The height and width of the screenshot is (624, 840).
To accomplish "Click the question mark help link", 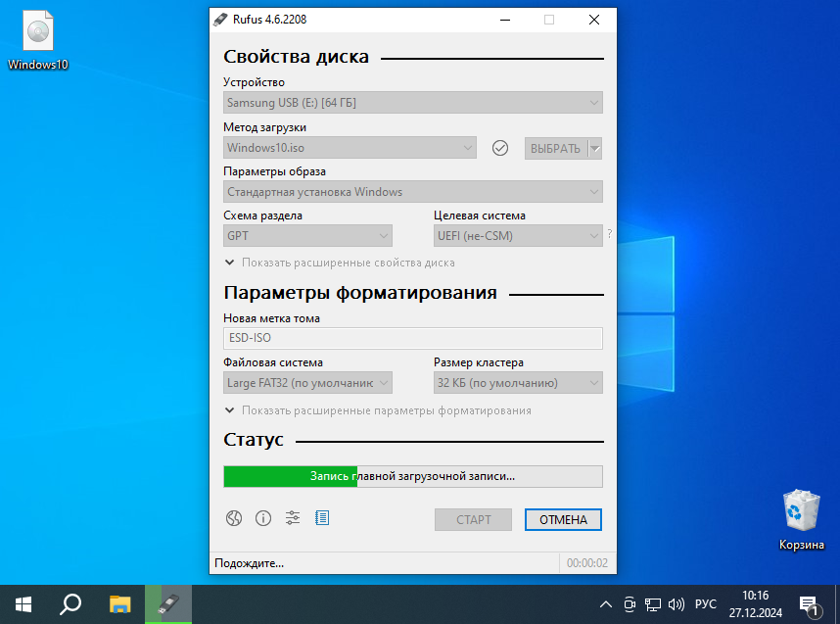I will [610, 233].
